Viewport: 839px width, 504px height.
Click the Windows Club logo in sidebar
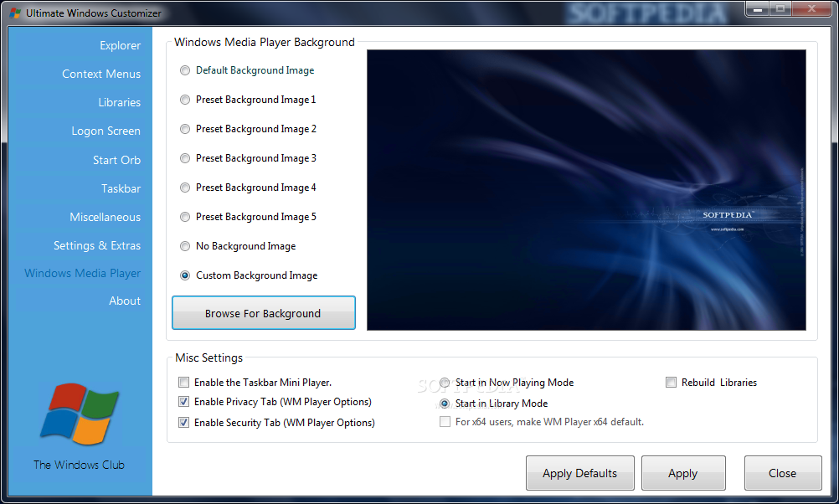(x=80, y=414)
